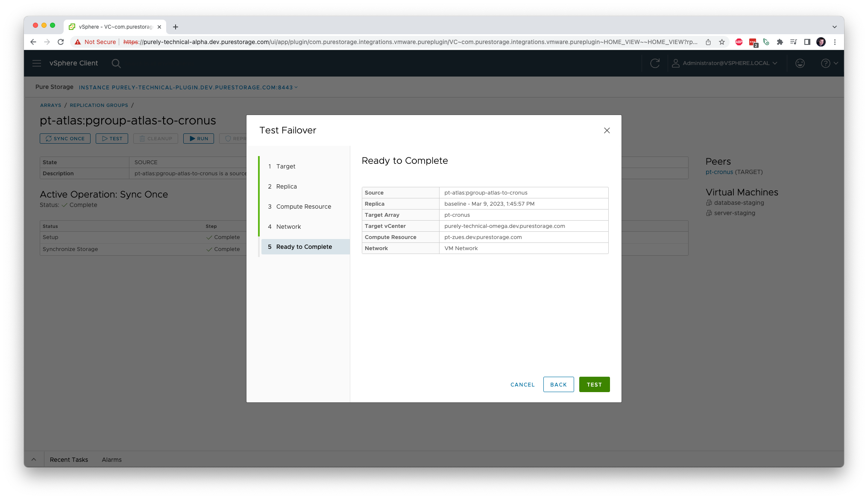Viewport: 868px width, 499px height.
Task: Select wizard step 4 Network
Action: click(x=305, y=227)
